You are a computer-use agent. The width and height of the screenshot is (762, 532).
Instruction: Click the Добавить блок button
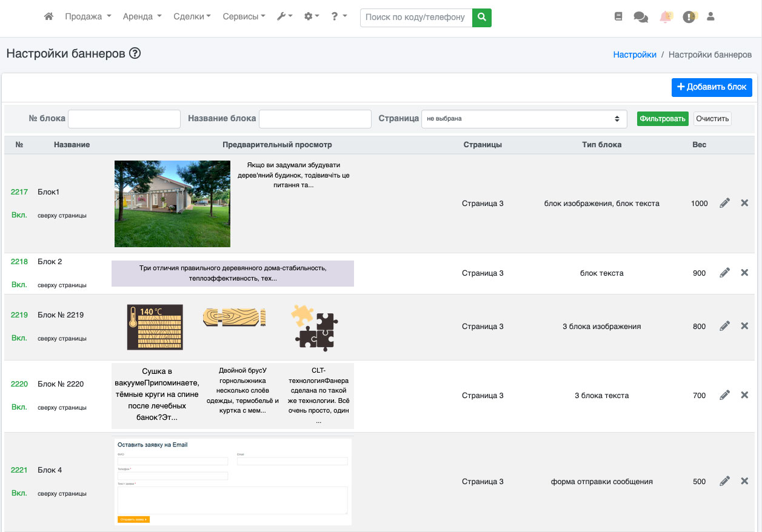(712, 87)
